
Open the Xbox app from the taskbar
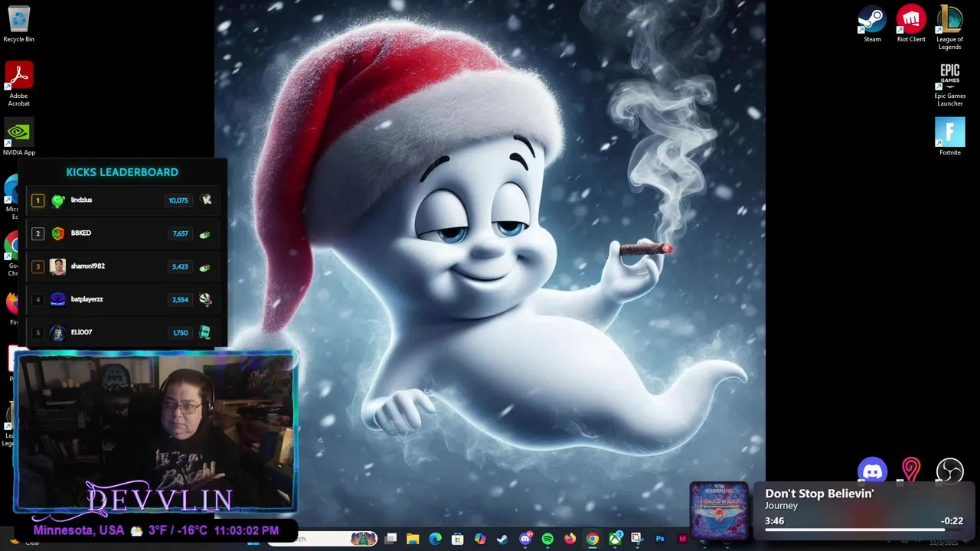pos(615,539)
